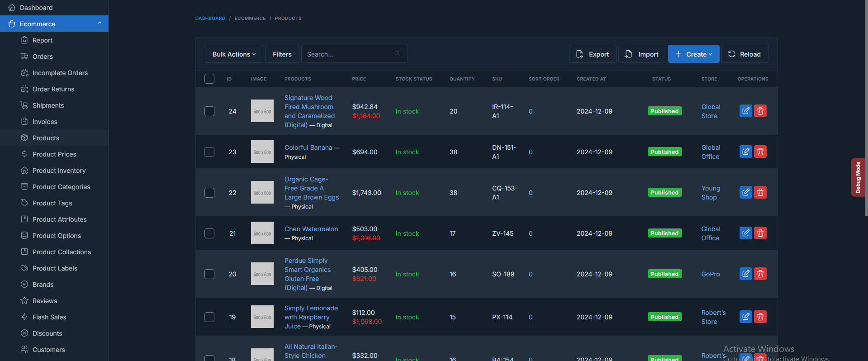868x361 pixels.
Task: Click the edit icon for Colorful Banana
Action: point(745,152)
